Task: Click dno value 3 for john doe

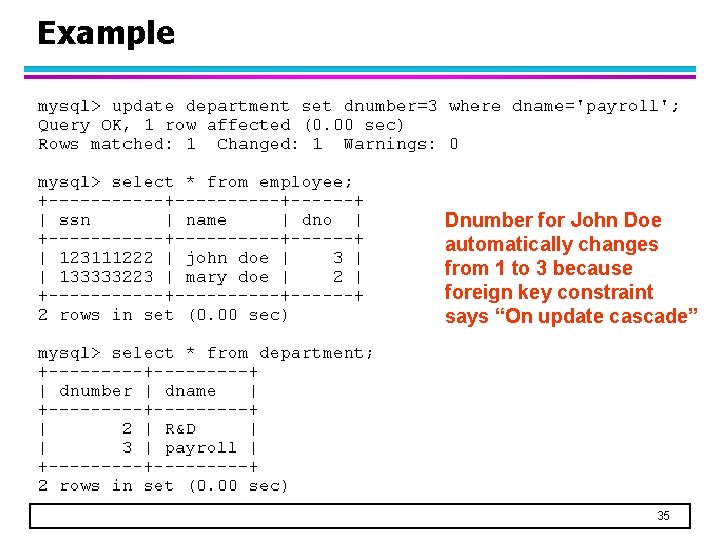Action: 338,258
